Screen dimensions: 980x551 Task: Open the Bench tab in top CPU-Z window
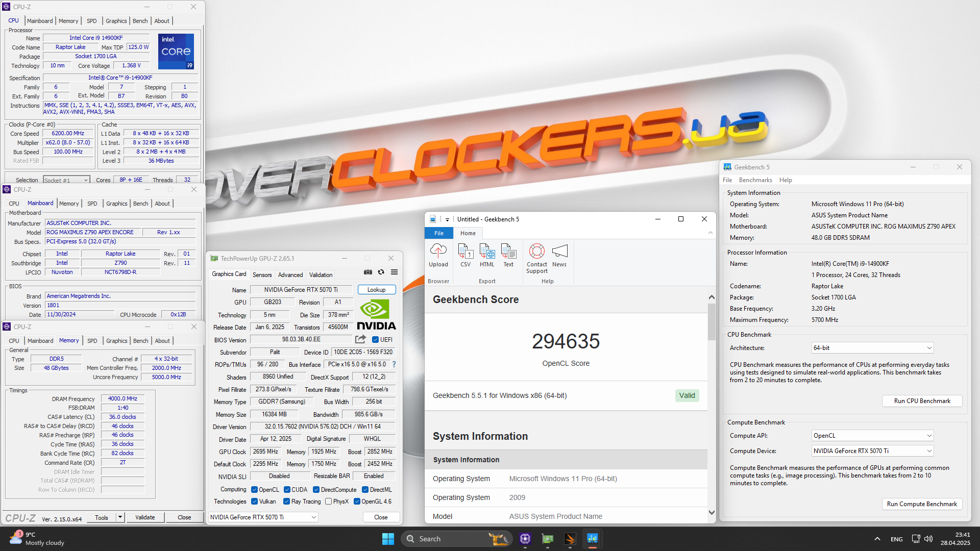pos(140,21)
